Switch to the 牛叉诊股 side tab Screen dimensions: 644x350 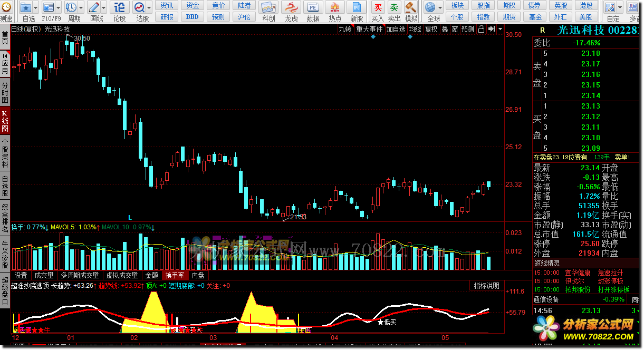point(5,254)
